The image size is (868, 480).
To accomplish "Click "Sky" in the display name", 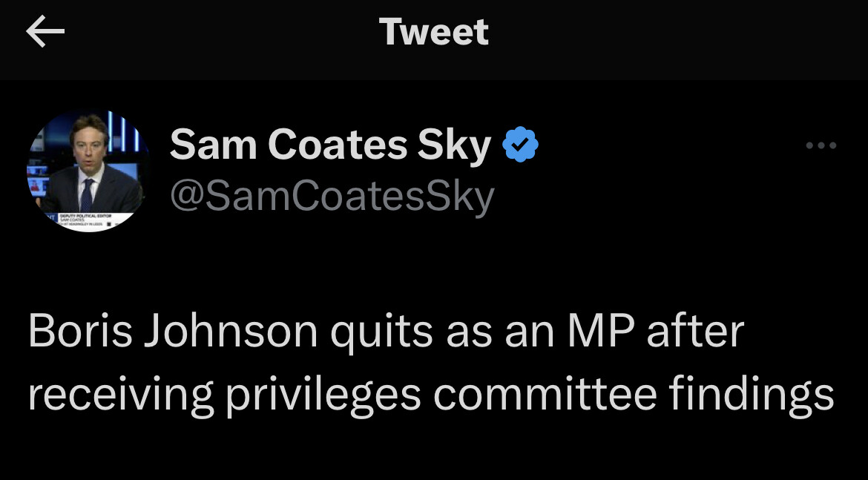I will pyautogui.click(x=454, y=145).
